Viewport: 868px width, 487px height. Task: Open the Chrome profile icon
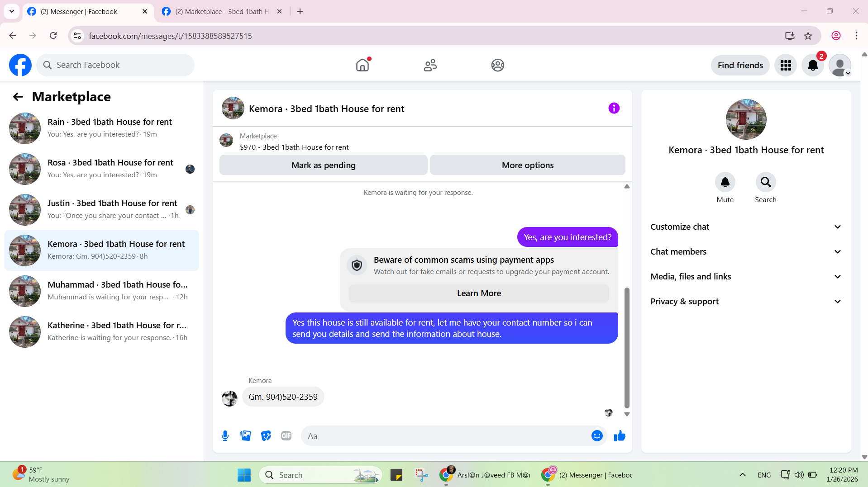pyautogui.click(x=836, y=36)
